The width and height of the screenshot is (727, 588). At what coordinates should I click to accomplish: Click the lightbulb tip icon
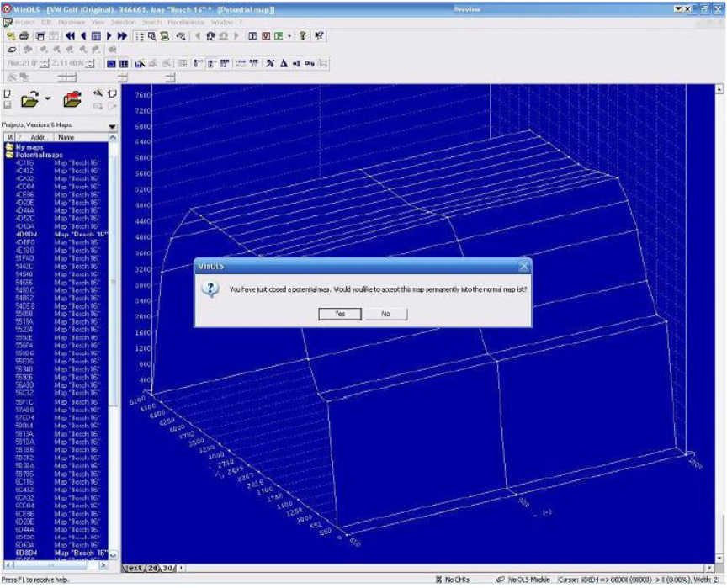coord(303,35)
